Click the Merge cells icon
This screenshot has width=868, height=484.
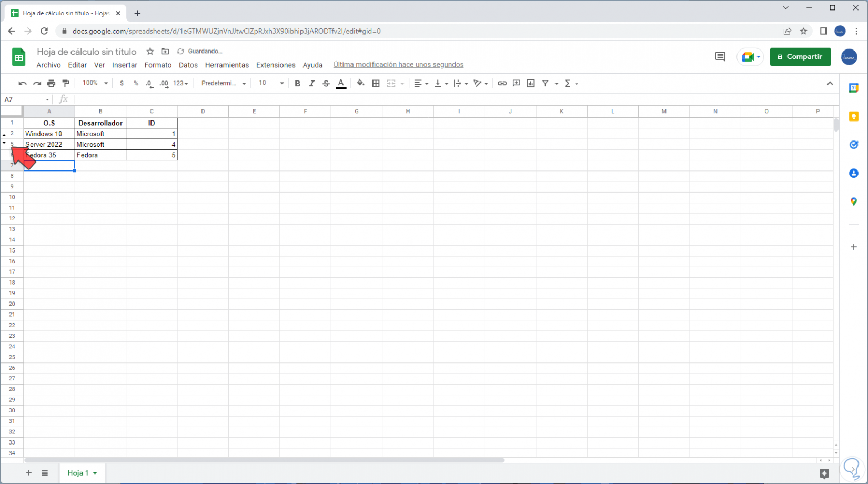coord(391,83)
